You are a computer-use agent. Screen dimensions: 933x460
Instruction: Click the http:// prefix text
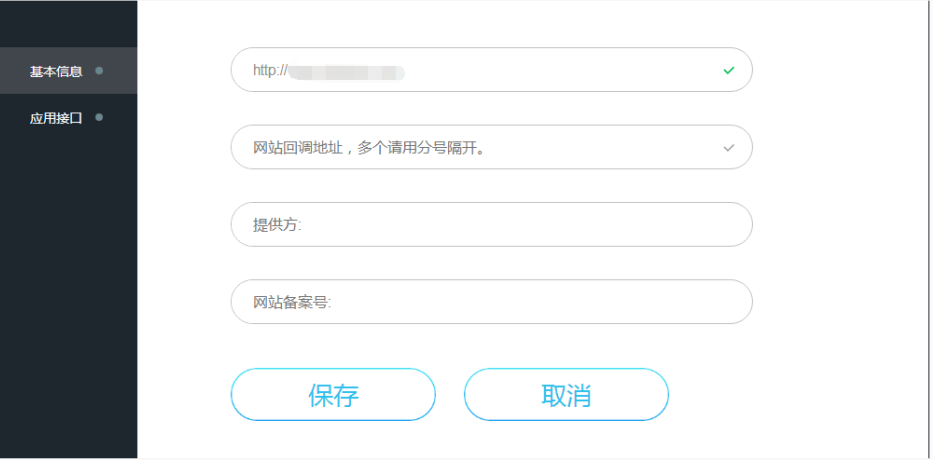(270, 71)
